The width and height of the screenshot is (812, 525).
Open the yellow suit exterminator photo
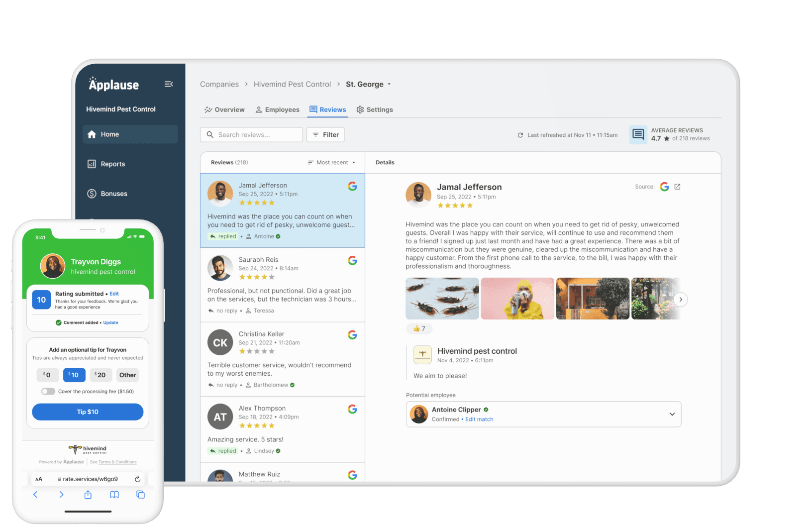pyautogui.click(x=517, y=299)
